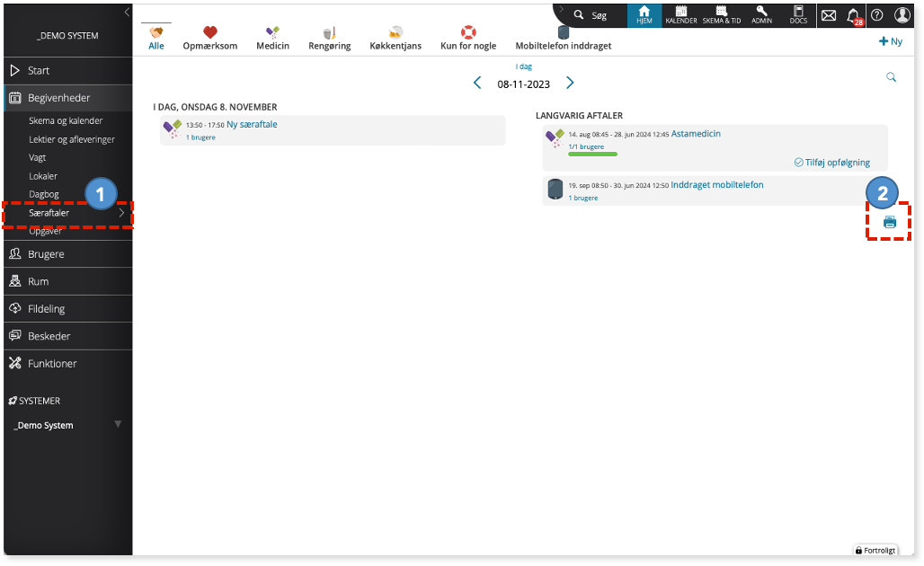Click the Søg search field
This screenshot has width=924, height=566.
pos(592,15)
